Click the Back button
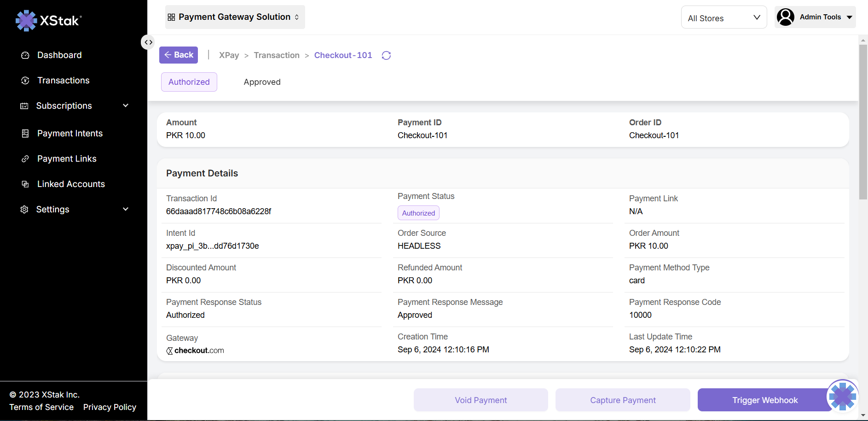The image size is (868, 421). [x=179, y=55]
